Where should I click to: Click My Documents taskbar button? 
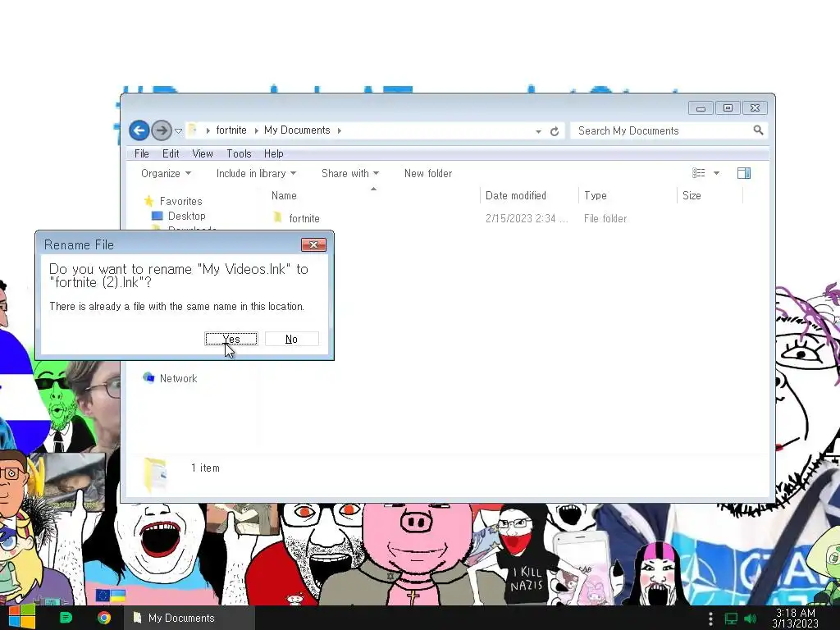click(x=189, y=618)
